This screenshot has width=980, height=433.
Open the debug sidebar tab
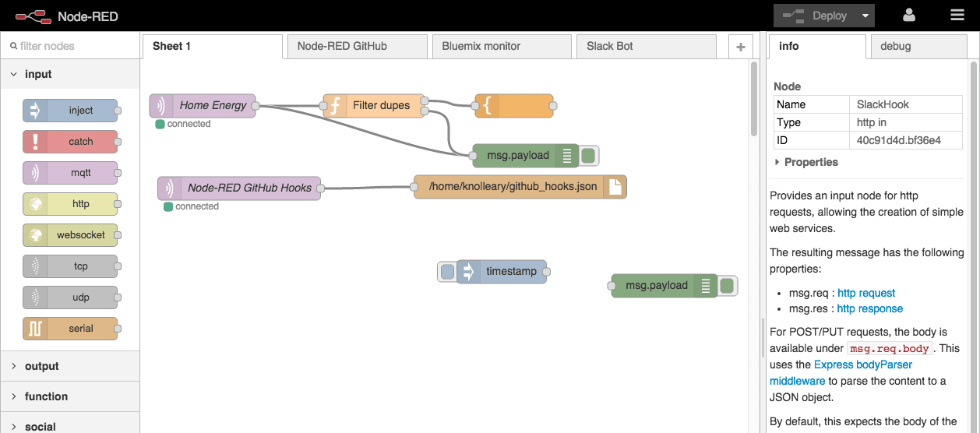(x=919, y=46)
